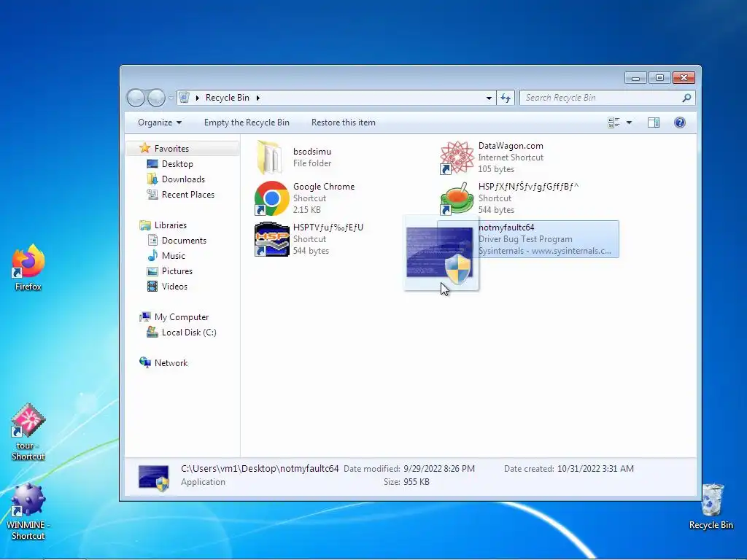Click the date modified value in details pane
Viewport: 747px width, 560px height.
point(438,469)
